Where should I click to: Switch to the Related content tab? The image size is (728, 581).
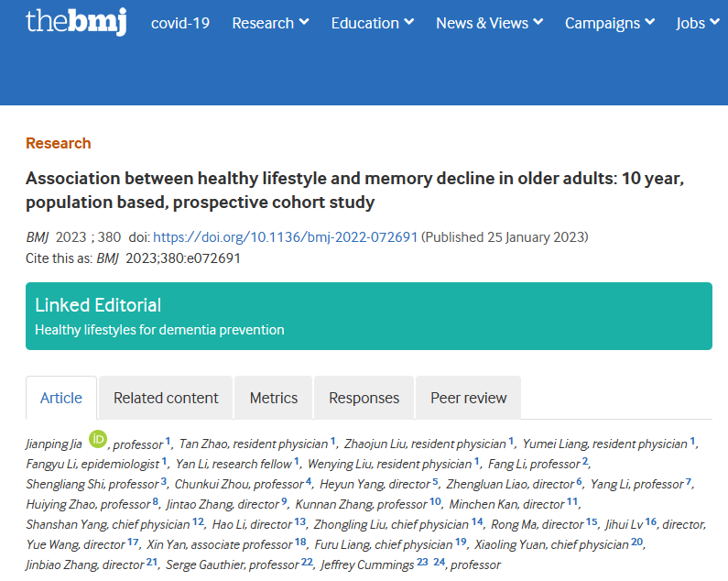pos(166,398)
